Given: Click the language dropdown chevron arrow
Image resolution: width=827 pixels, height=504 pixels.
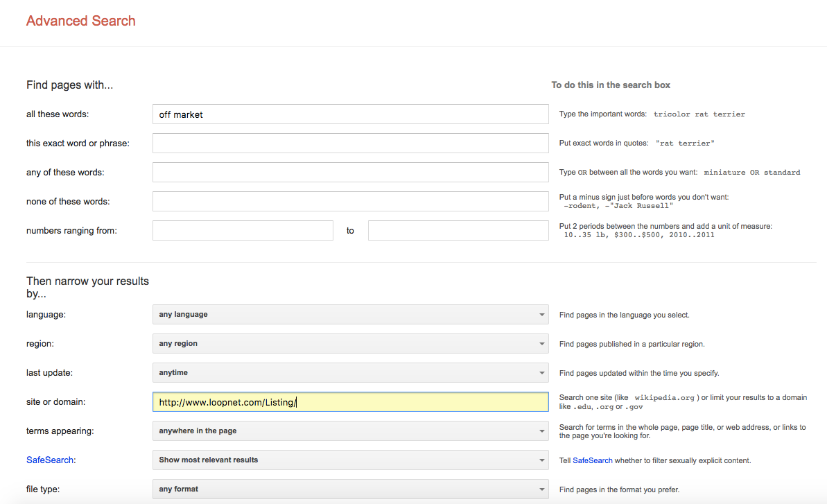Looking at the screenshot, I should (x=543, y=314).
